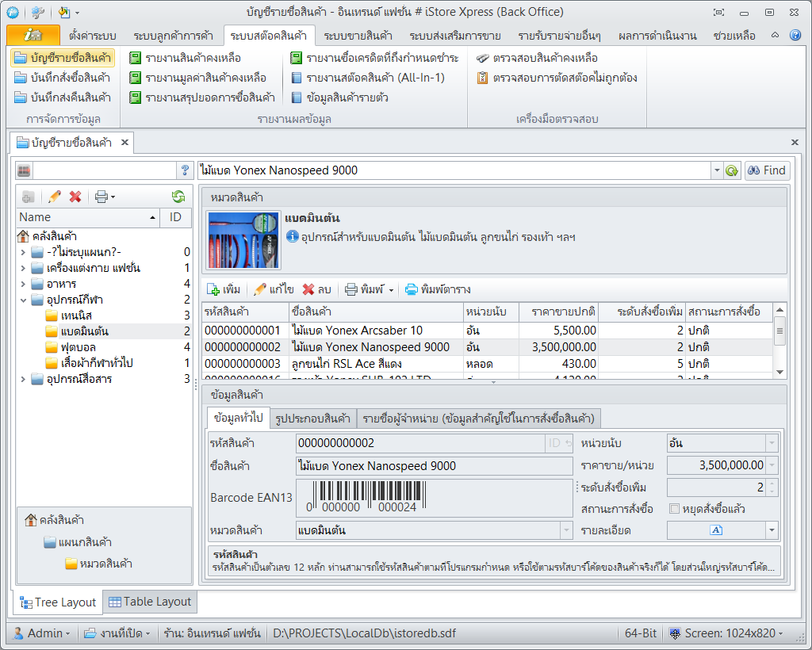Viewport: 812px width, 650px height.
Task: Switch to ระบบส่งเสริมการขาย ribbon tab
Action: point(454,36)
